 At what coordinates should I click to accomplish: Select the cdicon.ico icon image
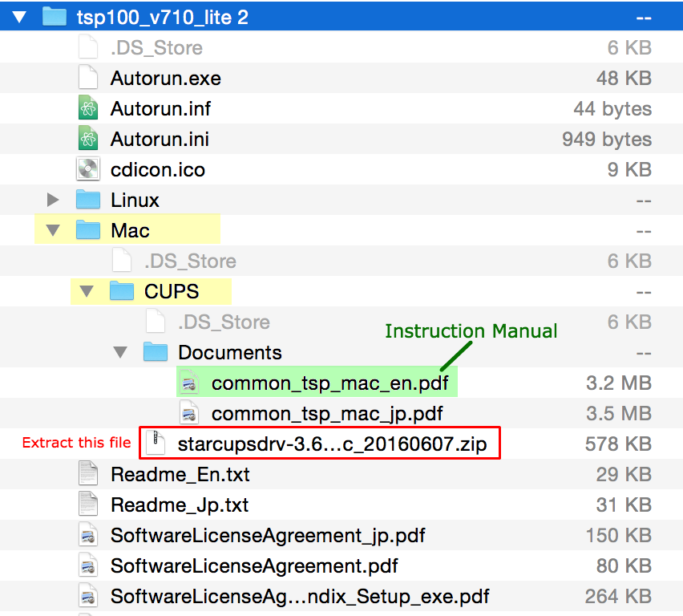[x=88, y=169]
